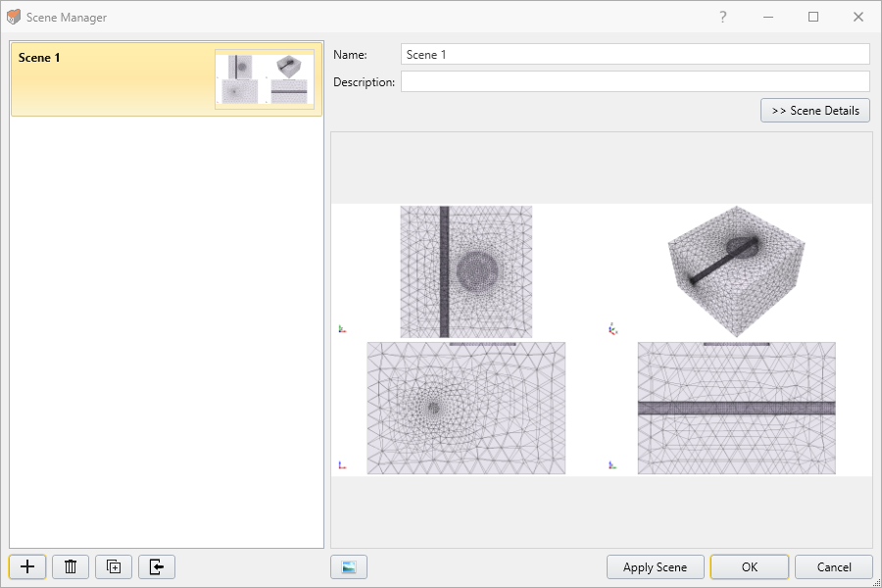This screenshot has width=882, height=588.
Task: Confirm with the OK button
Action: [x=750, y=566]
